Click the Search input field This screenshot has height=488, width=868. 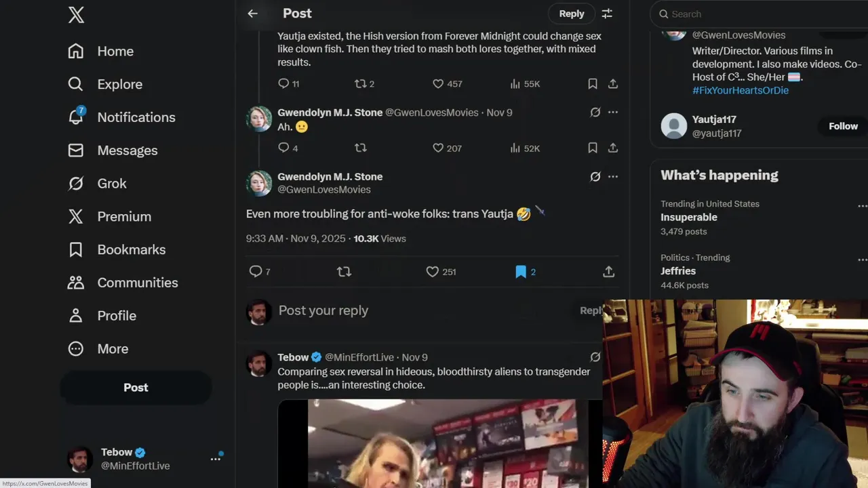pos(759,14)
